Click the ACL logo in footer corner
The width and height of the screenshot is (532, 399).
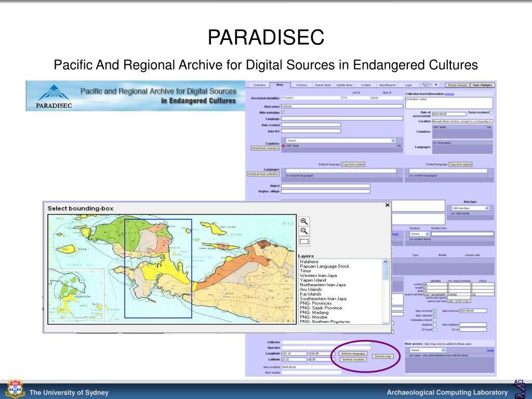point(520,389)
